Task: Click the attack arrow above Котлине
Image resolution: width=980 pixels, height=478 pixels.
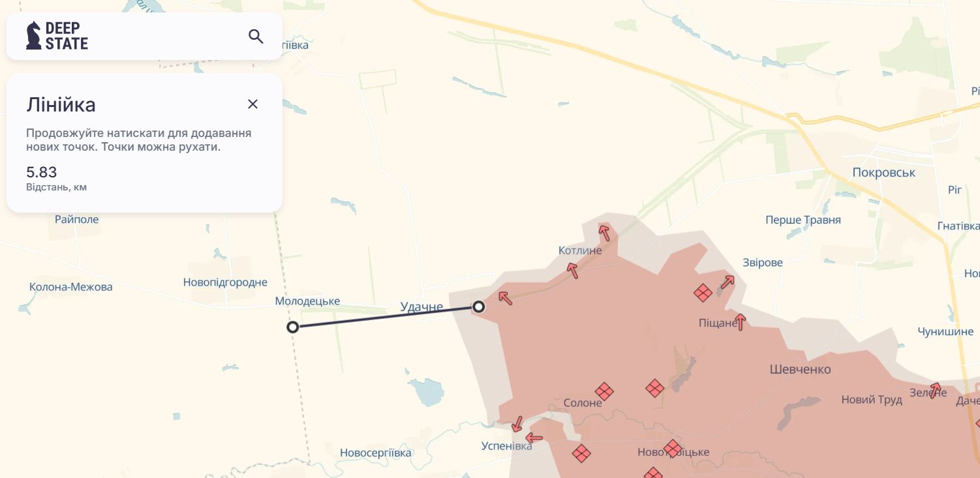Action: point(605,232)
